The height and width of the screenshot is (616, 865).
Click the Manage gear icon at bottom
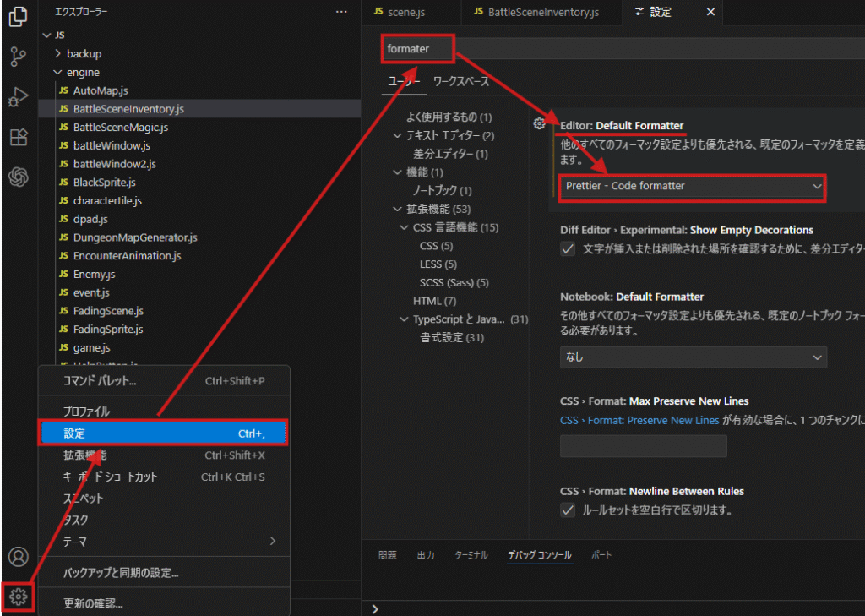18,597
